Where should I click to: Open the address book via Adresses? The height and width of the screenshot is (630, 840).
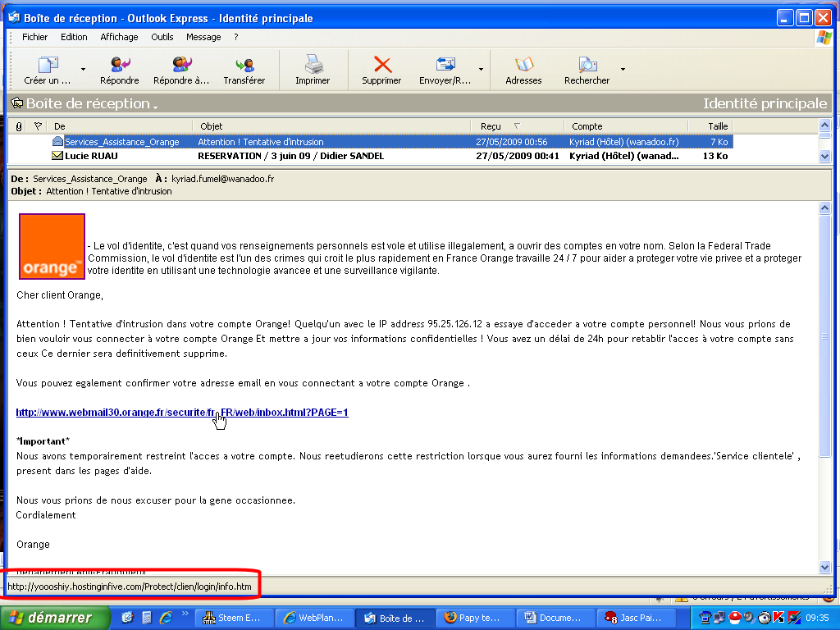click(x=523, y=69)
